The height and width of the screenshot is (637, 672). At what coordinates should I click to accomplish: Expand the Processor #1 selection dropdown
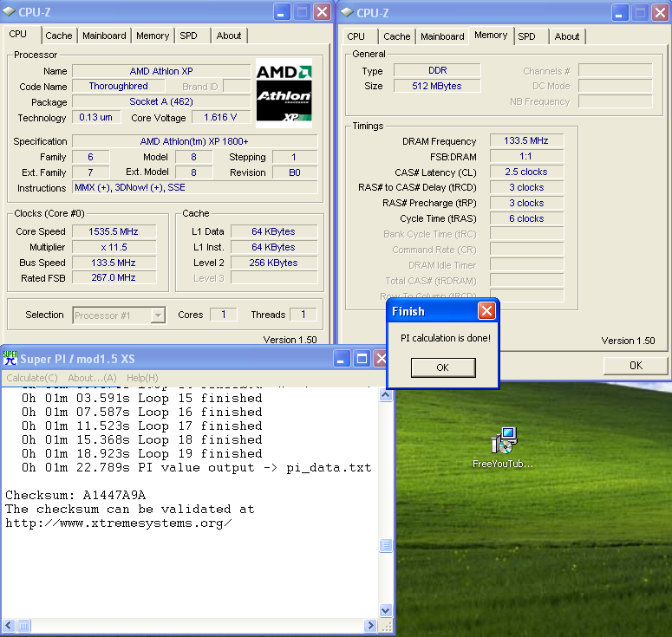click(158, 315)
